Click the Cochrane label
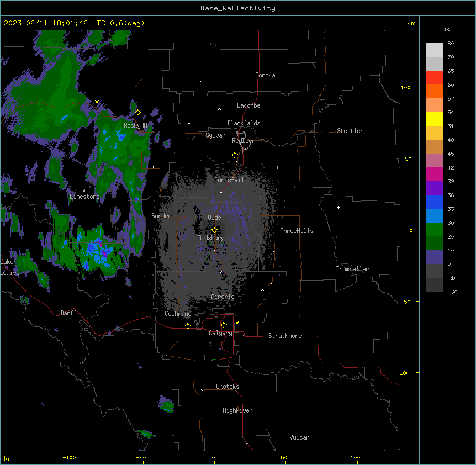Image resolution: width=476 pixels, height=465 pixels. (178, 314)
